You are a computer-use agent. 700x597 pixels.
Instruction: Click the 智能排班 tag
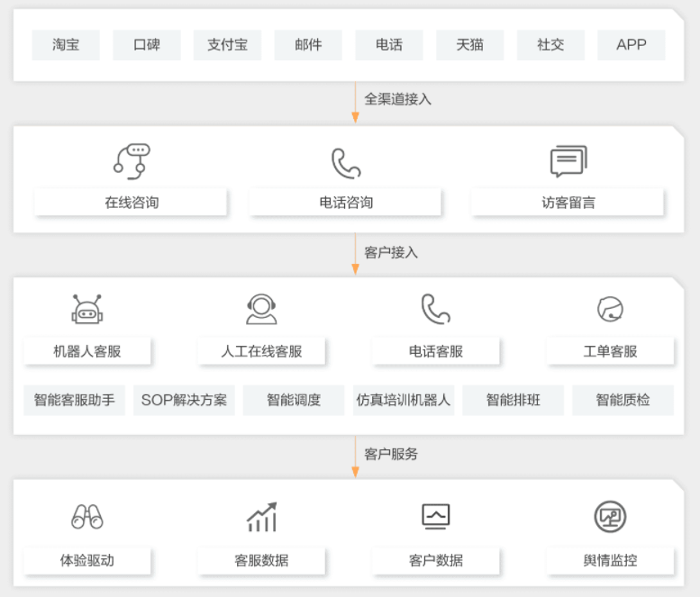514,400
